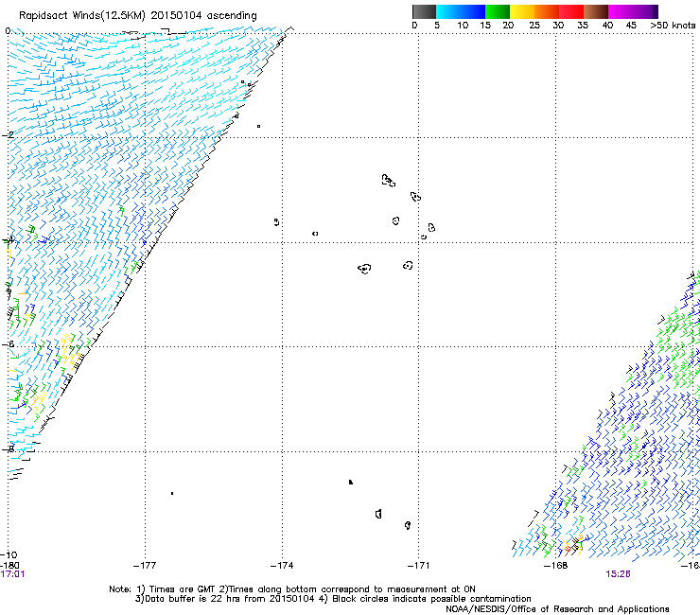Click the -174 longitude label
700x615 pixels.
coord(282,566)
